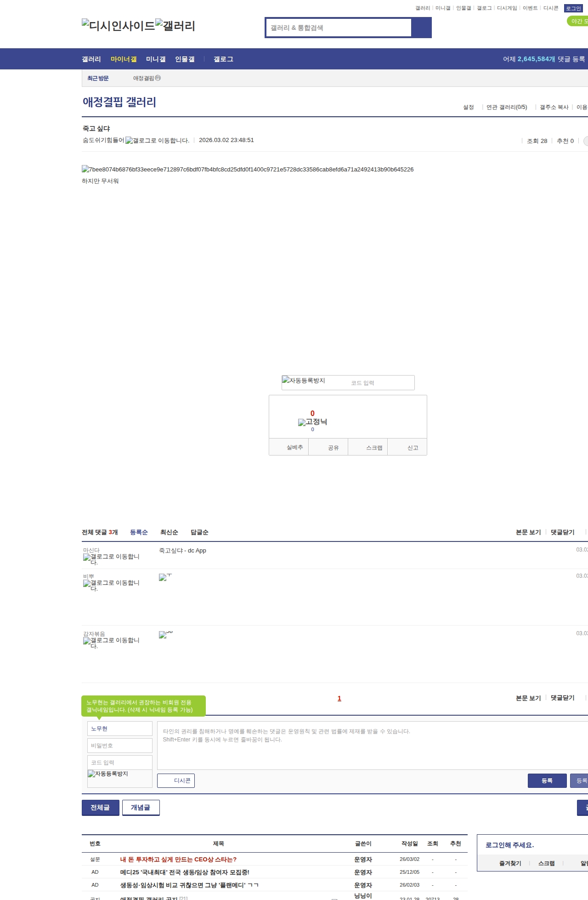Click 본문 보기 below the comments
The width and height of the screenshot is (588, 900).
[x=528, y=698]
